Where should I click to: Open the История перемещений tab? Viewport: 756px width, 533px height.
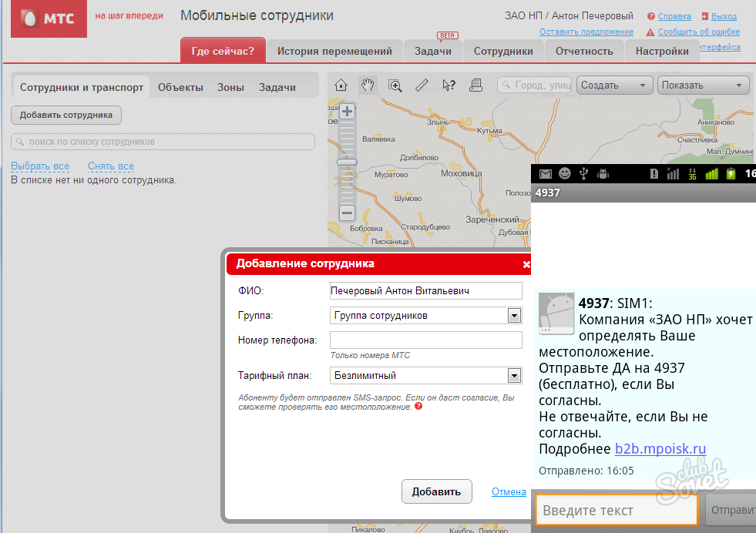[x=334, y=51]
